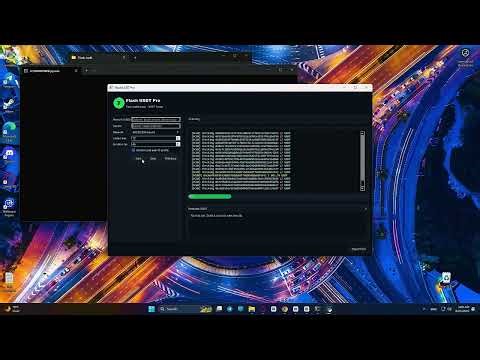This screenshot has height=360, width=480.
Task: Open the Network dropdown in Flash USDT Pro
Action: [156, 132]
